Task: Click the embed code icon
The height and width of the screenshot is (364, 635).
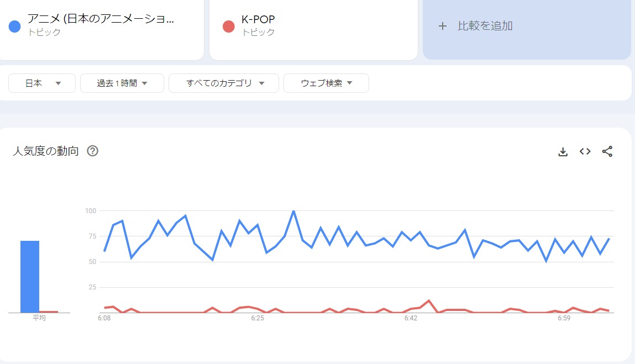Action: (585, 151)
